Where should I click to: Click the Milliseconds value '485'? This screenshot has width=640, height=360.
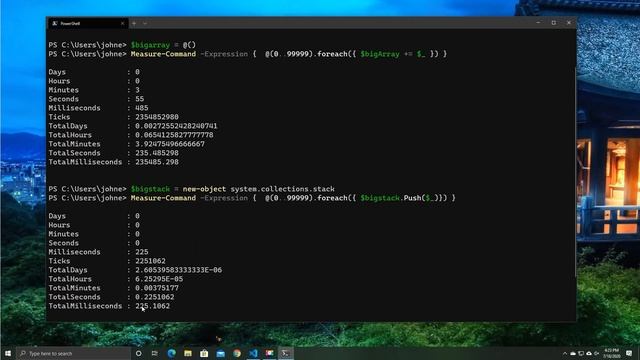pos(142,108)
